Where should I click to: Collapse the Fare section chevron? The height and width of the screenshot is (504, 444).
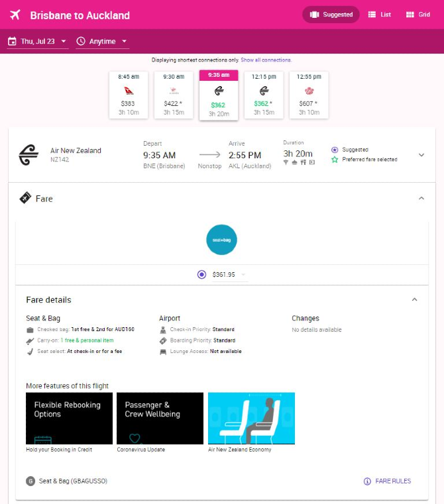421,198
